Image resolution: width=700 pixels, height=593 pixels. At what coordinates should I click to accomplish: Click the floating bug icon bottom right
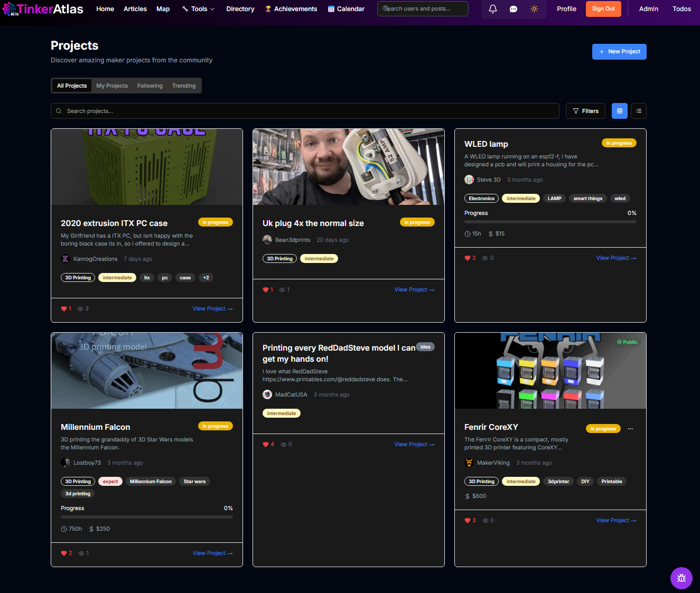[682, 578]
